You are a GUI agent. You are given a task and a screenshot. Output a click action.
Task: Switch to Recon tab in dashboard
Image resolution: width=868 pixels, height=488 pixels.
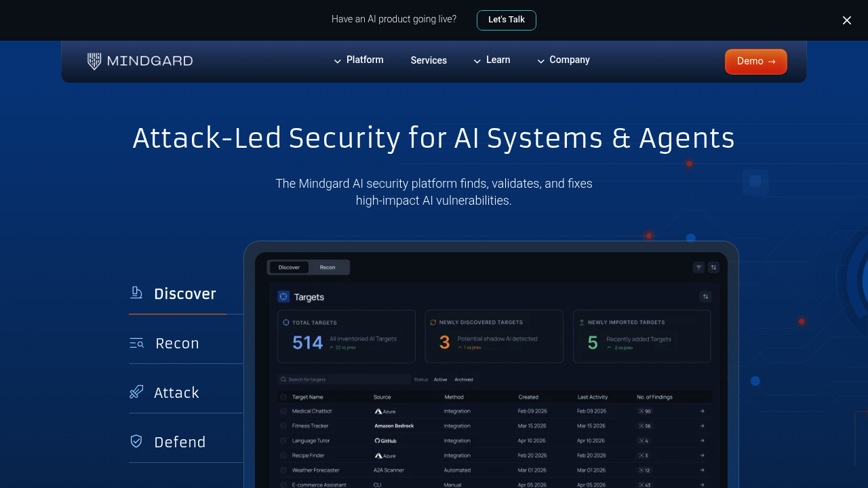pyautogui.click(x=328, y=267)
